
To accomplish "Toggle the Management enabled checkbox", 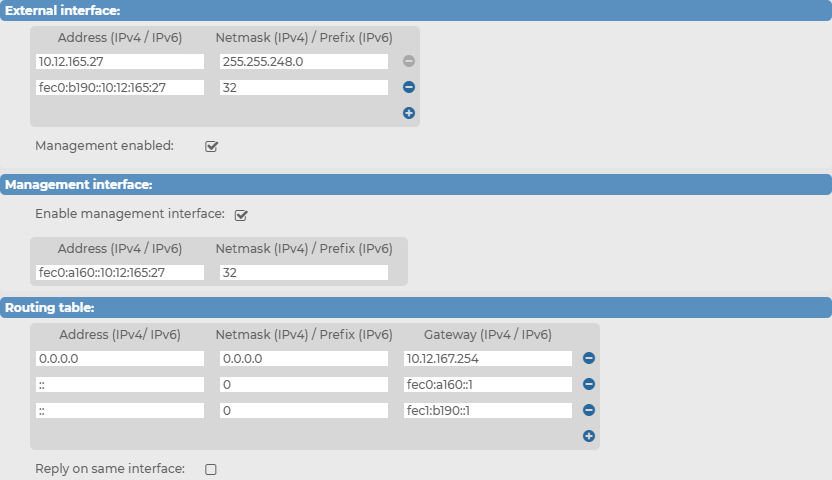I will click(211, 146).
